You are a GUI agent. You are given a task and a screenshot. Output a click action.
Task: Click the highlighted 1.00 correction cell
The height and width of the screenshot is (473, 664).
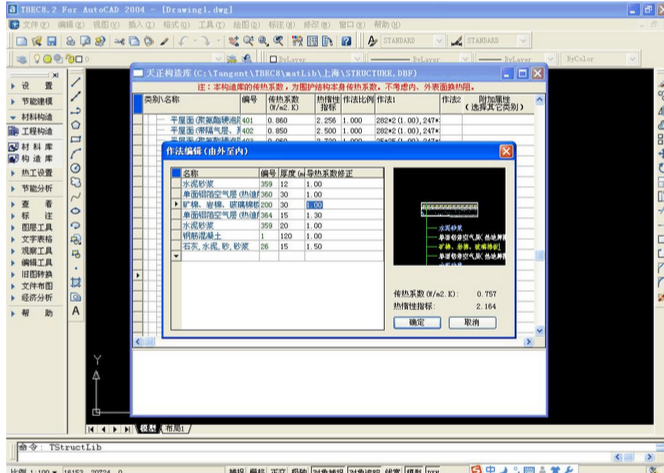[x=315, y=205]
